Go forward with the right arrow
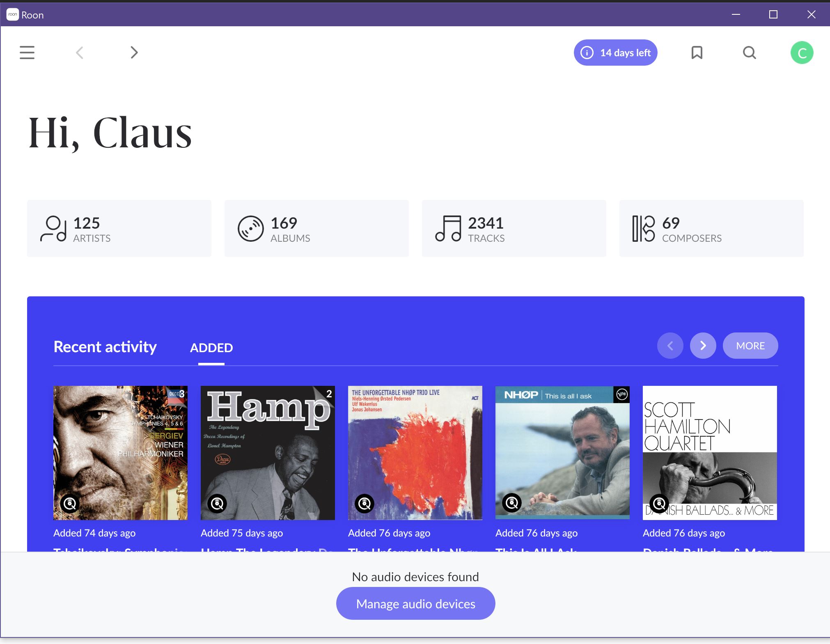 point(134,53)
